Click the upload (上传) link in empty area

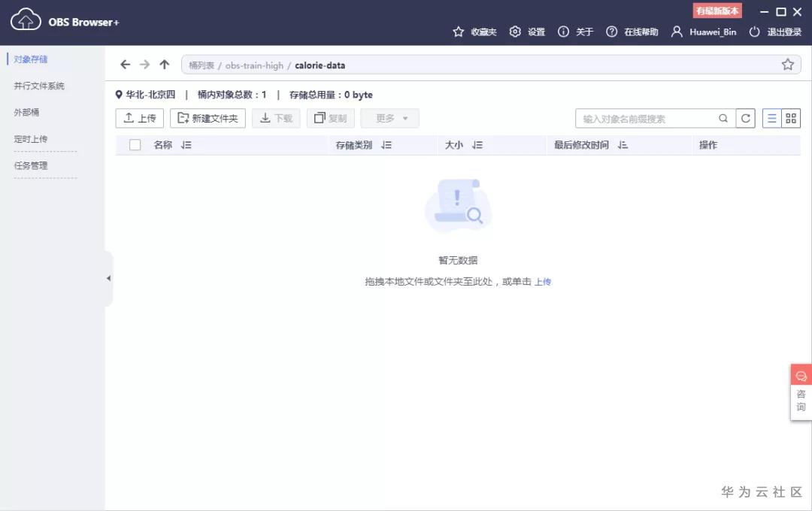(542, 281)
